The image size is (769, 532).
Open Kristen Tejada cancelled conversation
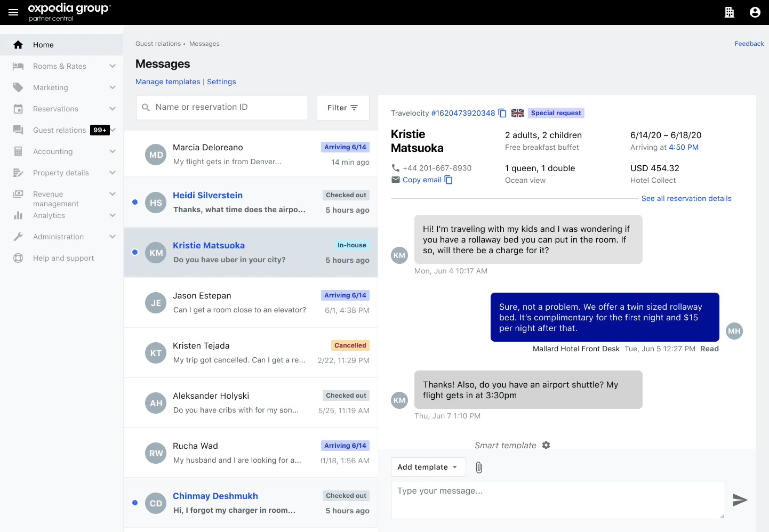251,353
